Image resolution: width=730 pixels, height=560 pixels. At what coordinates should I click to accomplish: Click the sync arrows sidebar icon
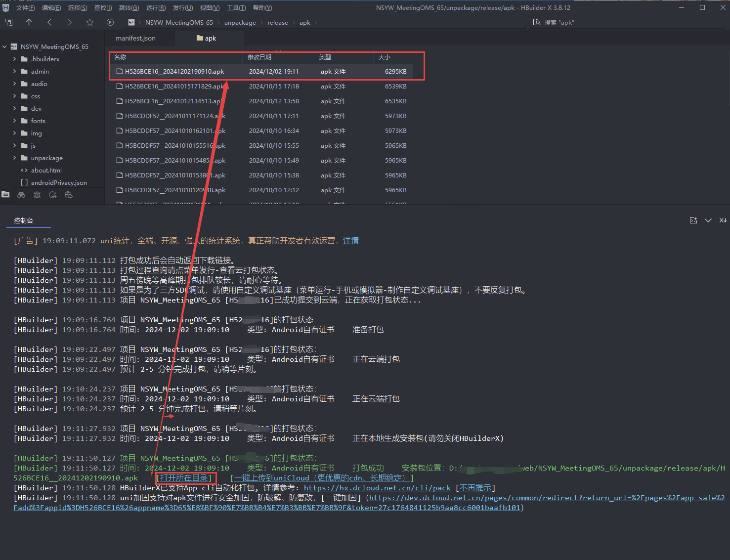click(53, 195)
